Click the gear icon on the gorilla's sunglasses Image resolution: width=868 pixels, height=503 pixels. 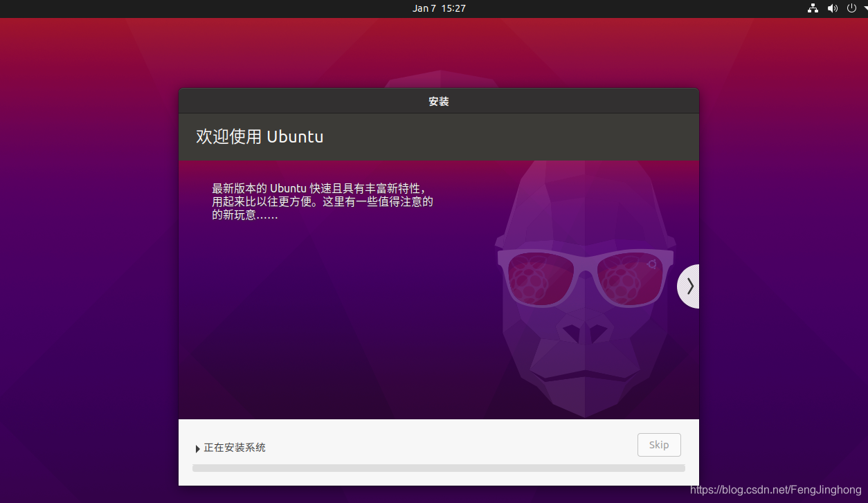coord(651,264)
